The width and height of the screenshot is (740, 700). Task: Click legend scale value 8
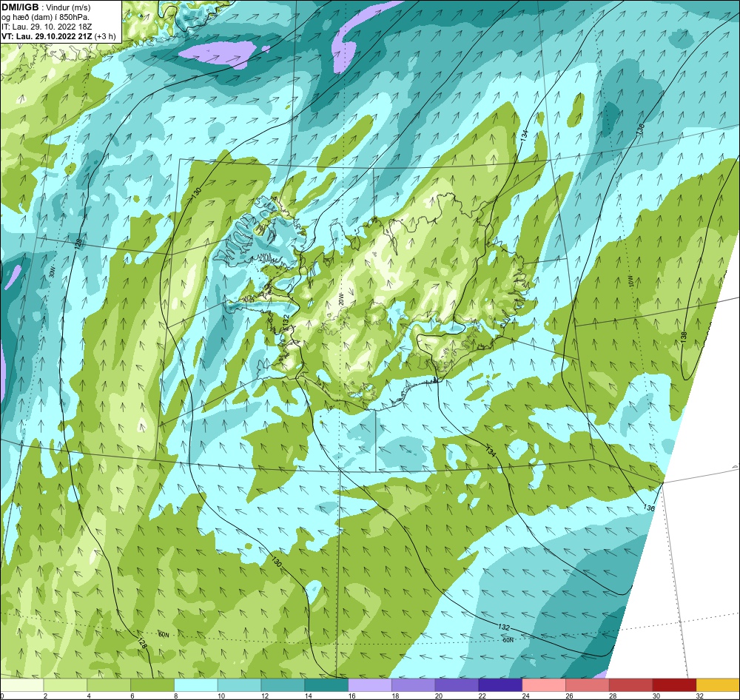tap(175, 696)
